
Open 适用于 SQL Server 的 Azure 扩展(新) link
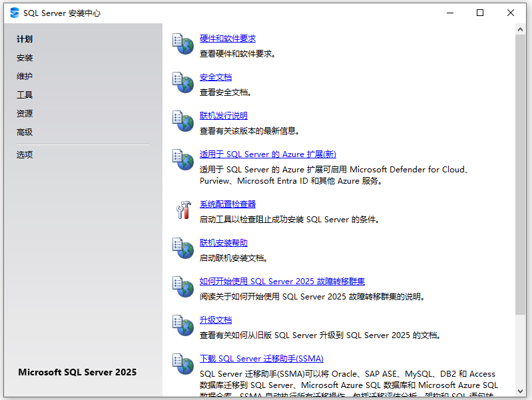click(x=268, y=154)
